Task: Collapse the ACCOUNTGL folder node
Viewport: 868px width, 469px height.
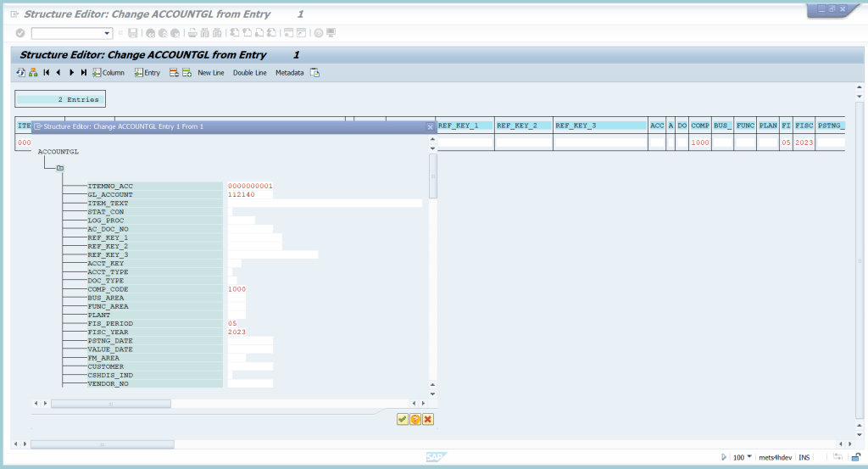Action: [x=60, y=168]
